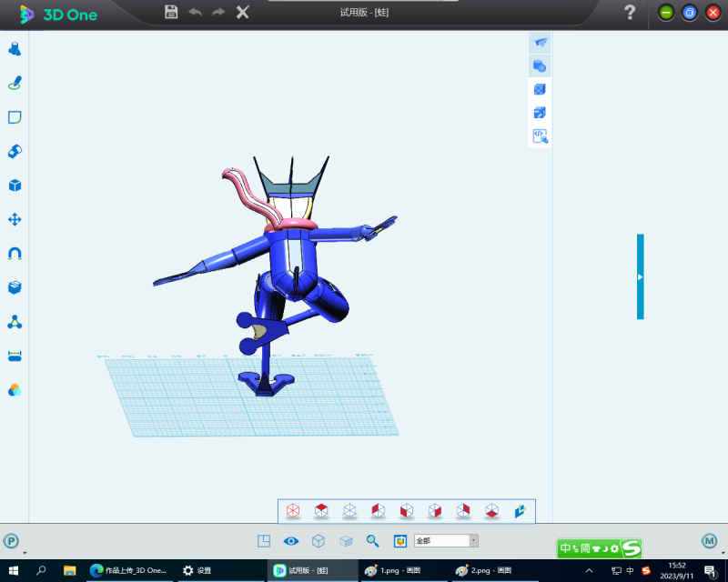Switch to shaded cube display mode
The image size is (728, 582).
click(346, 541)
